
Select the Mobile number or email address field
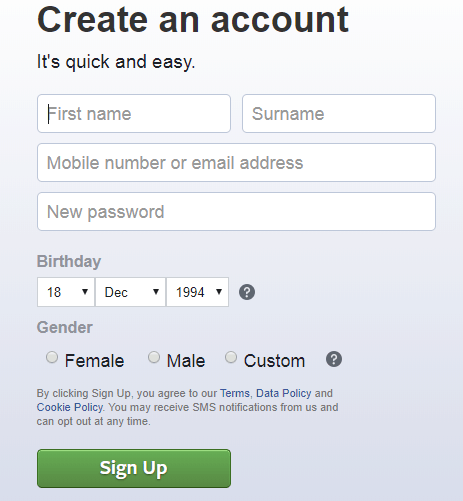(236, 163)
